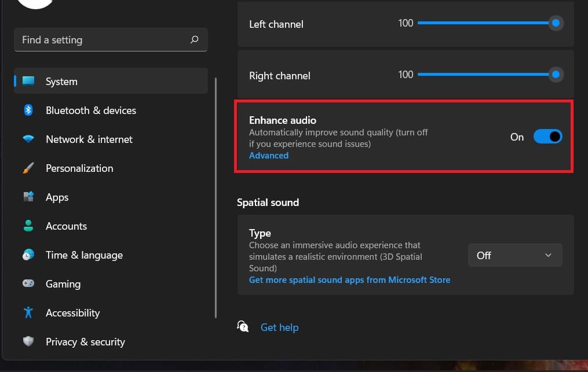
Task: Click the Left channel label
Action: click(276, 24)
